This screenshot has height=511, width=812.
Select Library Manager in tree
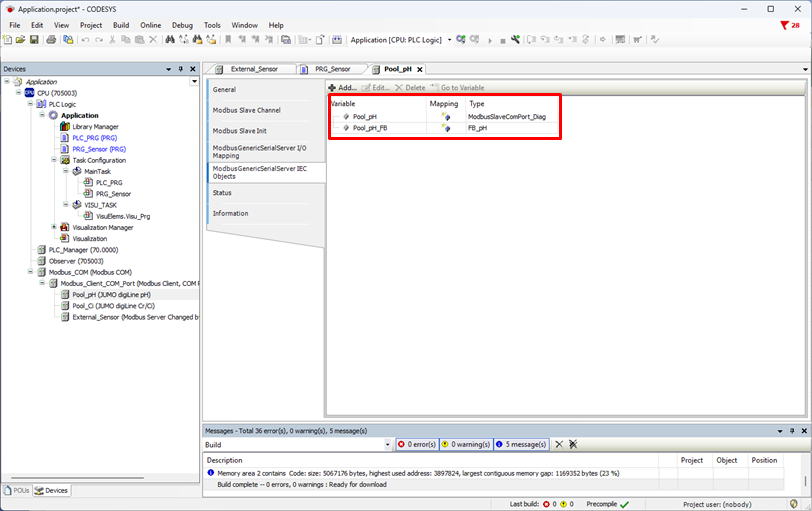point(95,126)
